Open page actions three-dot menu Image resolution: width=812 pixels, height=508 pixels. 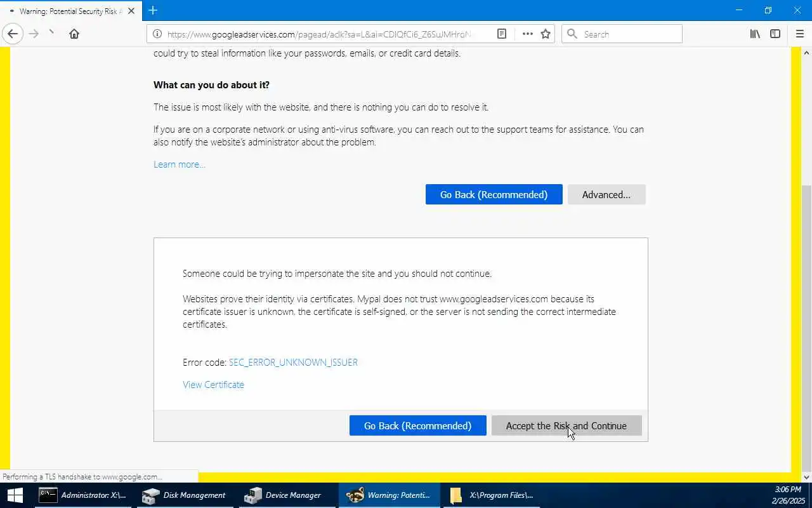(528, 34)
